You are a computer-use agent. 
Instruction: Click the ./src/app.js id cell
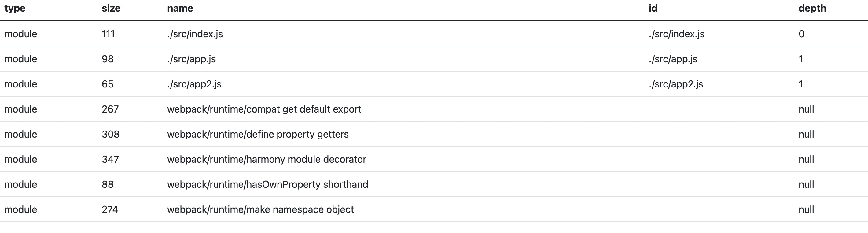click(673, 59)
